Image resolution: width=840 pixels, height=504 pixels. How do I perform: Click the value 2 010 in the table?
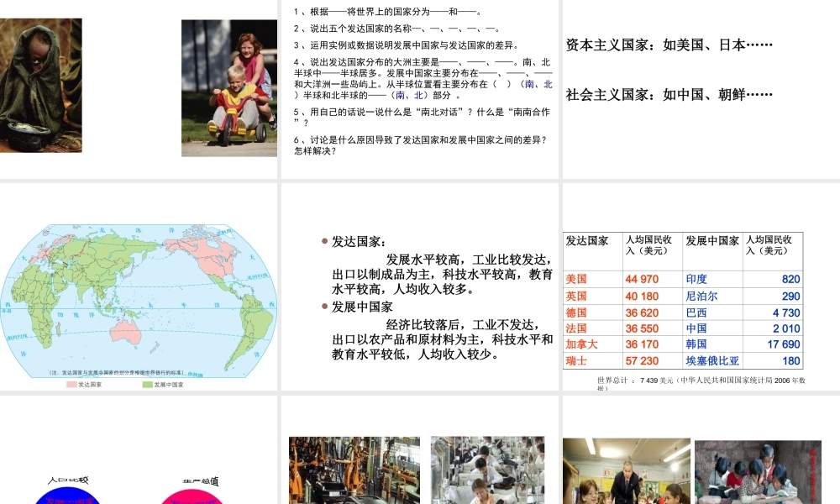(786, 328)
